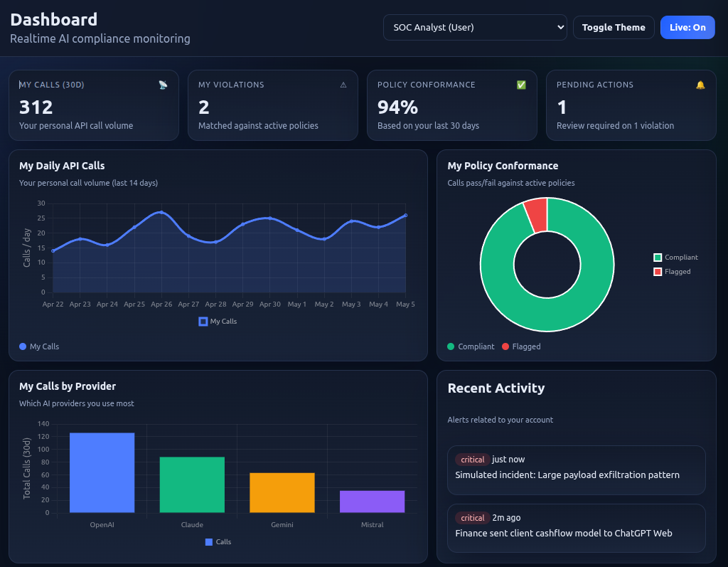
Task: Open the 'Finance sent client cashflow model' alert
Action: coord(576,529)
